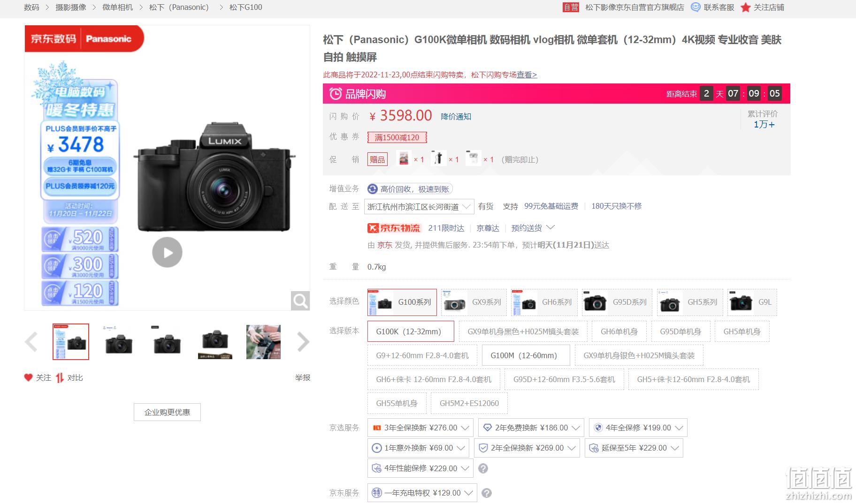Open 松下影像京东自营官方旗舰店 store link
This screenshot has height=504, width=856.
pos(634,8)
